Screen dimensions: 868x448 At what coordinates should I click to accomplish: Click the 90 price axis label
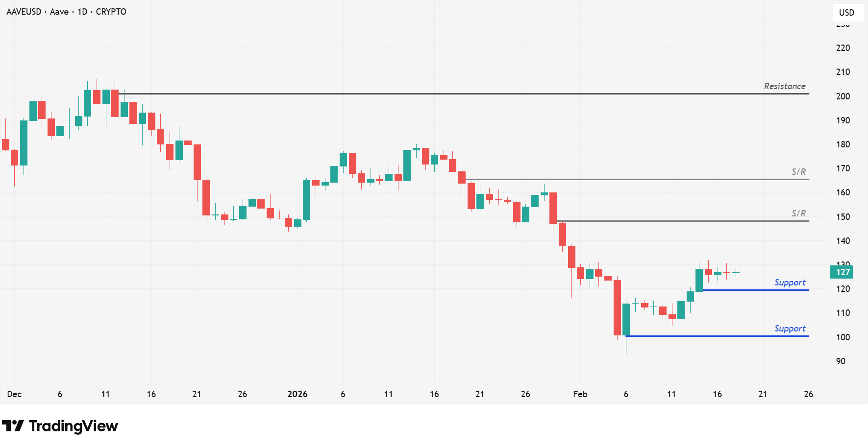(x=841, y=361)
